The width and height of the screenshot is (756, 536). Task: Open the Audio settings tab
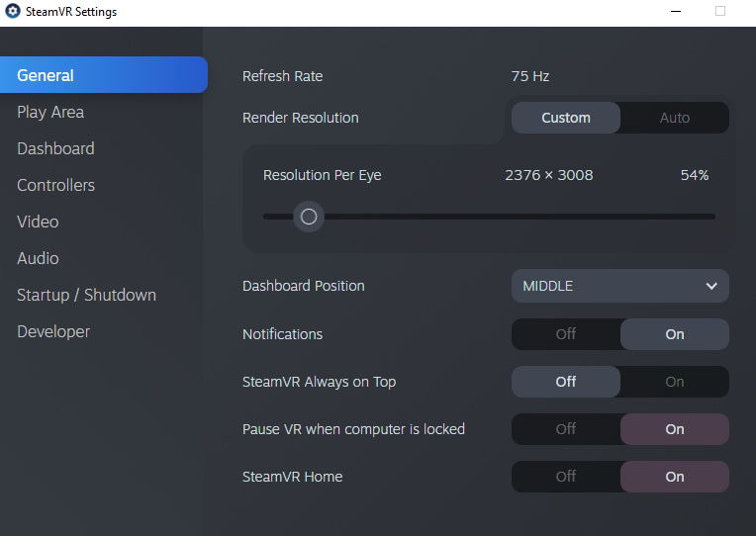tap(38, 258)
